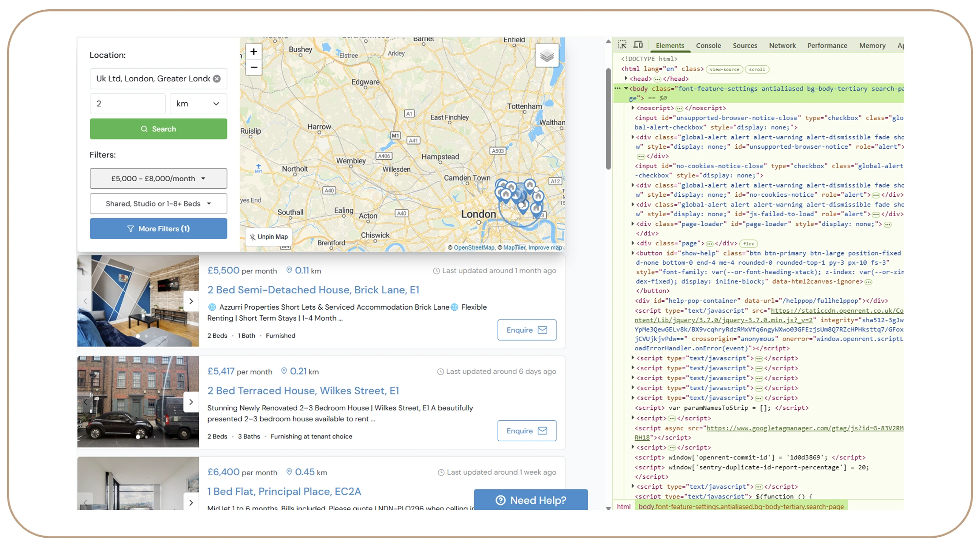Enquire about the Brick Lane house
980x547 pixels.
526,330
